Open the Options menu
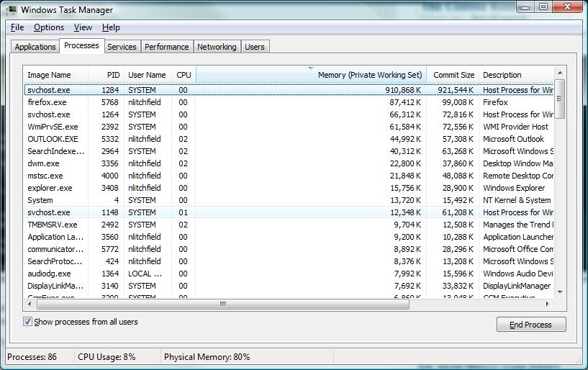 point(49,27)
